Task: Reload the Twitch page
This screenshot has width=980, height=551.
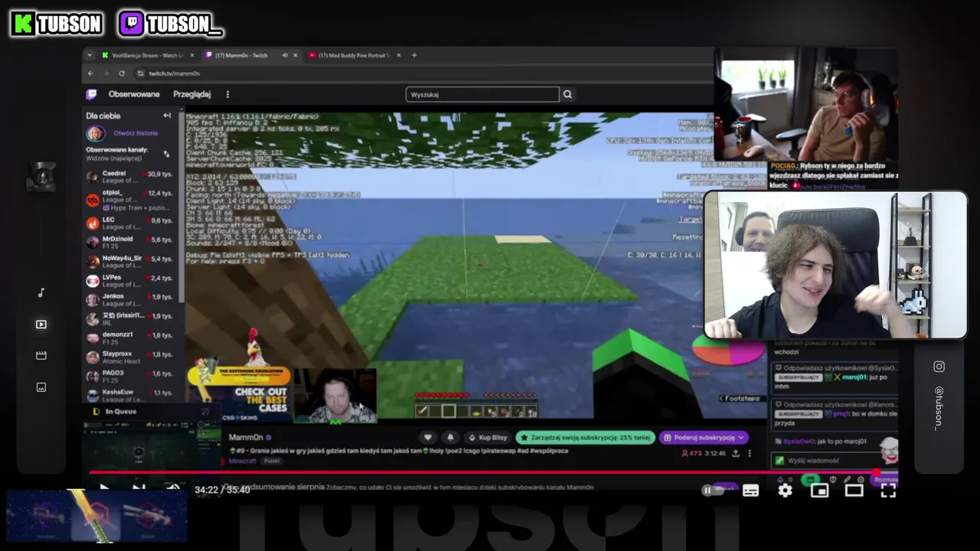Action: 122,73
